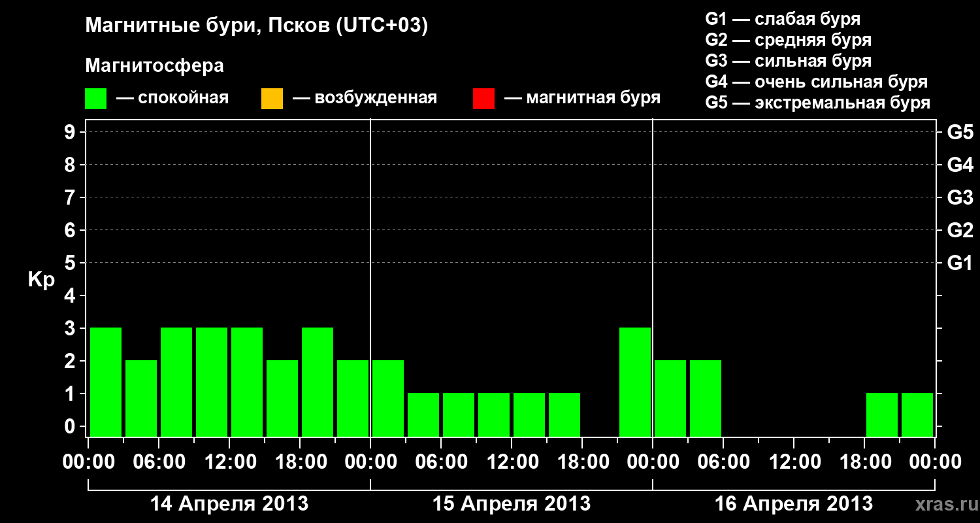The image size is (980, 523).
Task: Click the '— спокойная' legend label
Action: point(172,98)
